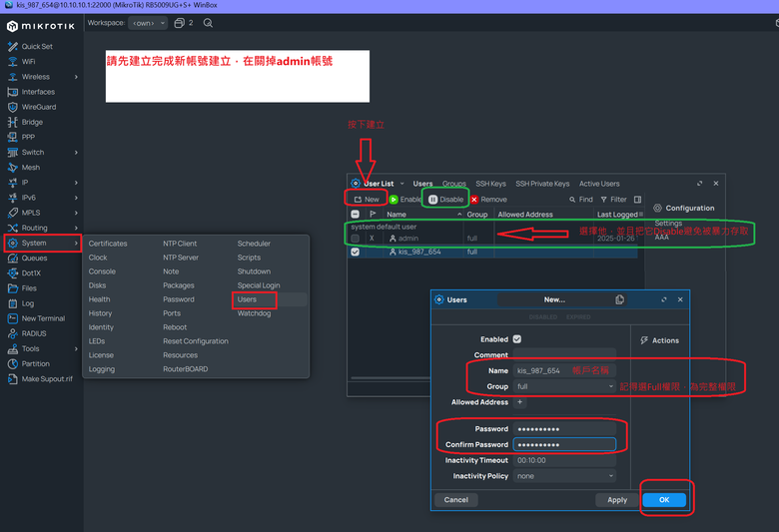Screen dimensions: 779x532
Task: Open Filter in User List toolbar
Action: [x=613, y=200]
